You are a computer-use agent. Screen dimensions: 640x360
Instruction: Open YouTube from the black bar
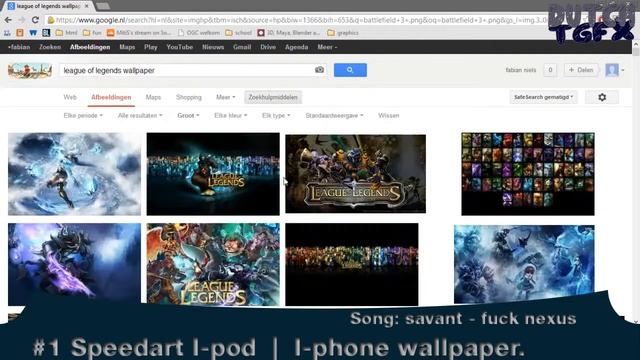[180, 47]
